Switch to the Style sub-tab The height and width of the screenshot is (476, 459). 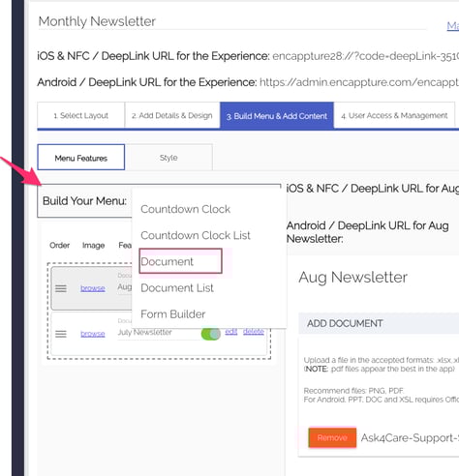click(x=168, y=158)
